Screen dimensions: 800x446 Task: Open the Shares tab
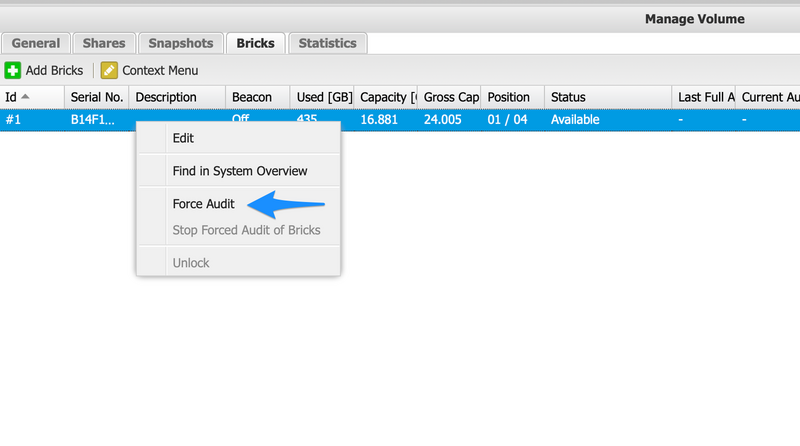tap(104, 43)
